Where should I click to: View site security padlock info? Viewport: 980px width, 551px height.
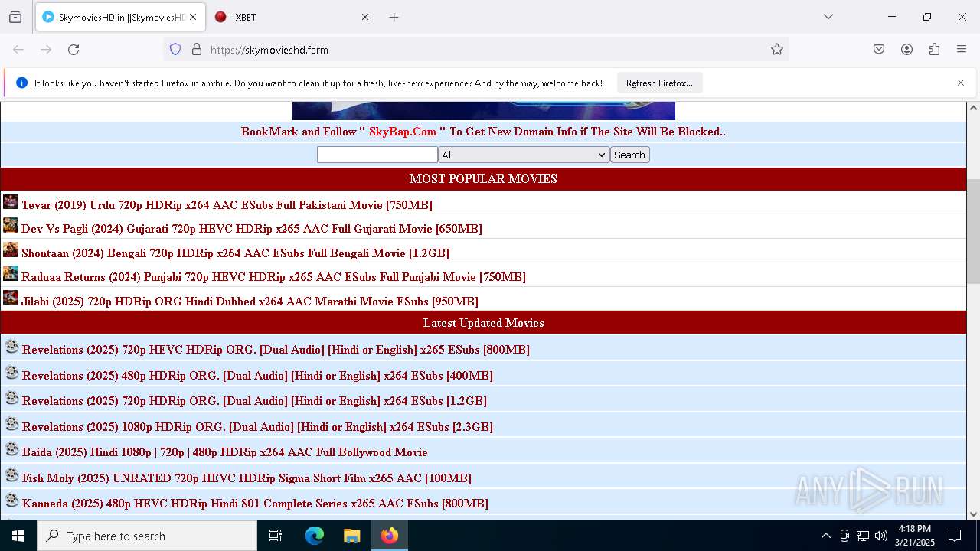[x=197, y=50]
